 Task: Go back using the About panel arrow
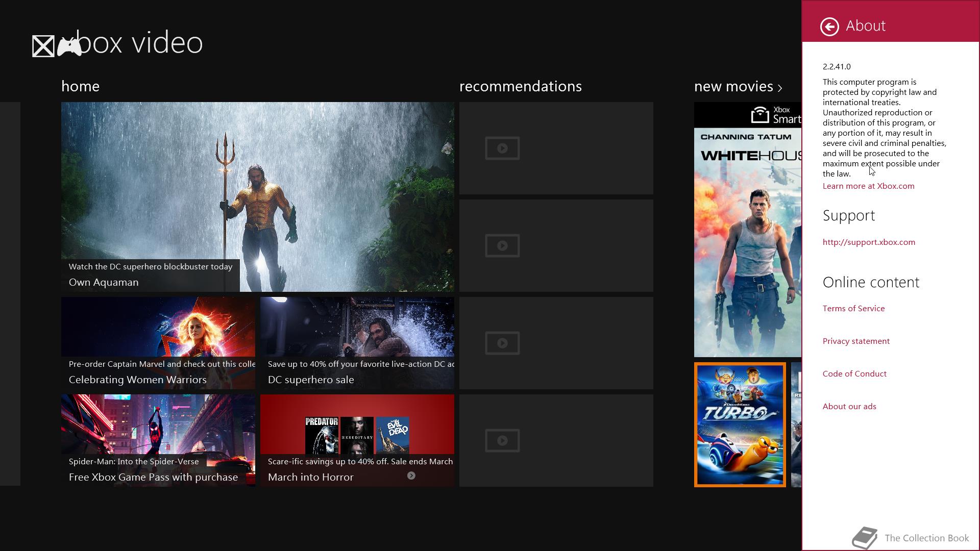click(x=829, y=27)
